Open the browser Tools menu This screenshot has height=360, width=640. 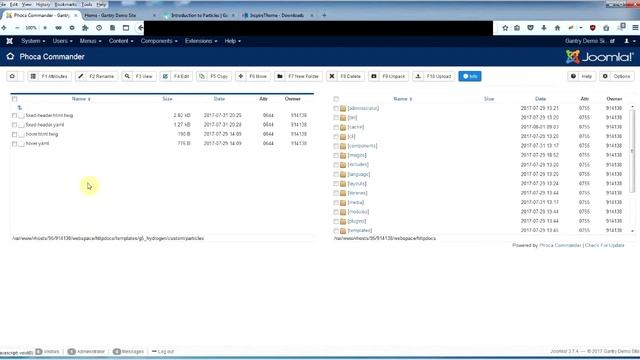(x=87, y=4)
